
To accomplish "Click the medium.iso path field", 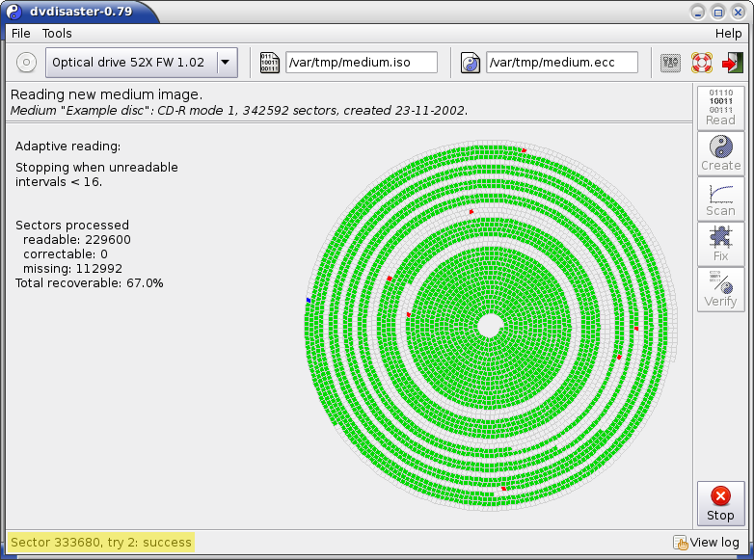I will point(361,63).
